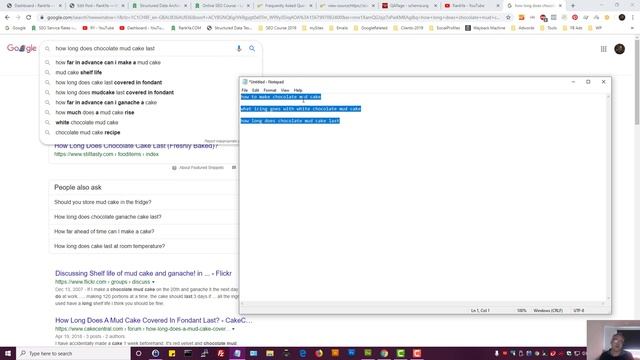Open the Google account avatar

click(x=619, y=49)
